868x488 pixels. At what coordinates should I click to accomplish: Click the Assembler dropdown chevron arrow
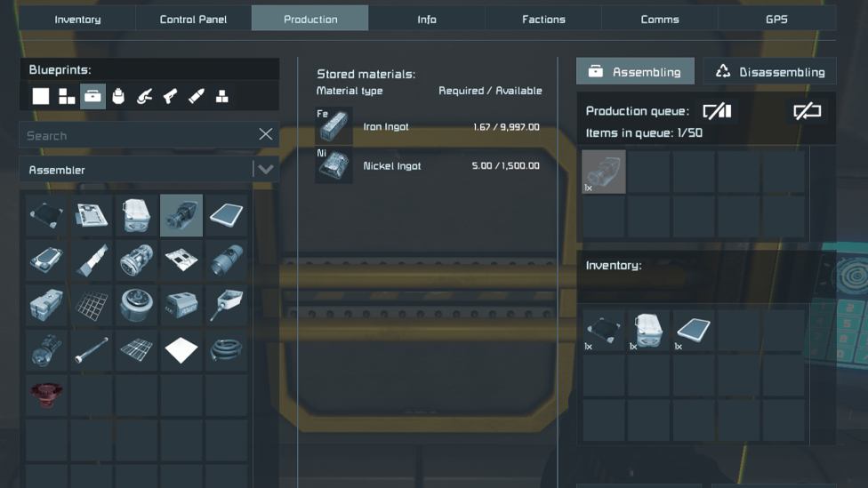[266, 169]
